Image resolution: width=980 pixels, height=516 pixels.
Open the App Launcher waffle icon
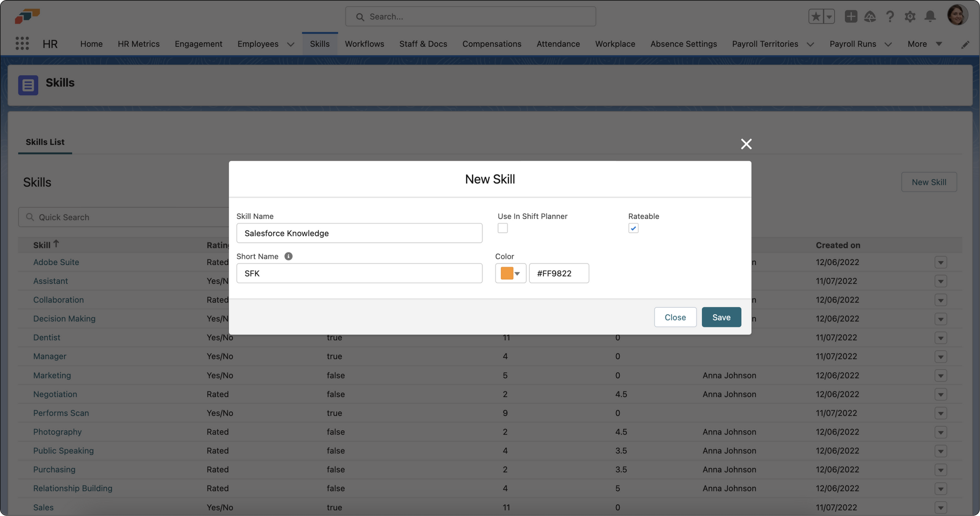pos(22,43)
